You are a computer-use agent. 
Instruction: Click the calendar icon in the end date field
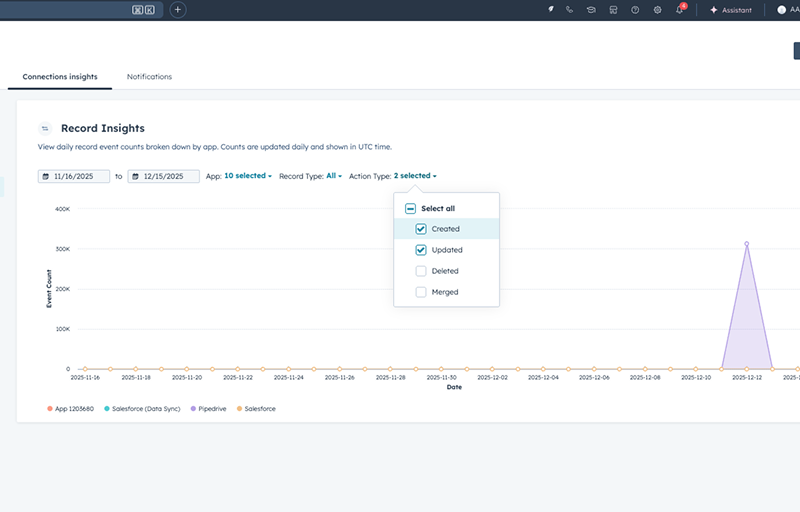(136, 176)
